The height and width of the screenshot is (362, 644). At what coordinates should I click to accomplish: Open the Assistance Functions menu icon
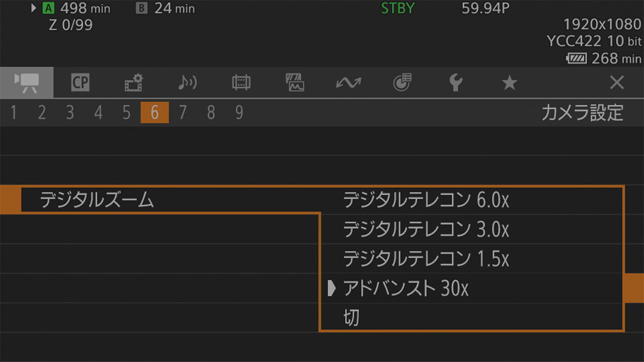295,83
